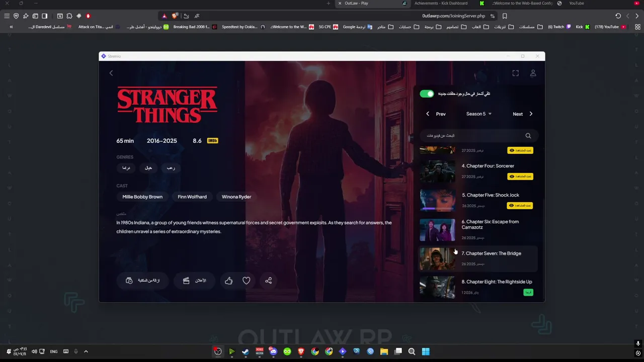
Task: Open (178) YouTube bookmark
Action: pyautogui.click(x=610, y=27)
